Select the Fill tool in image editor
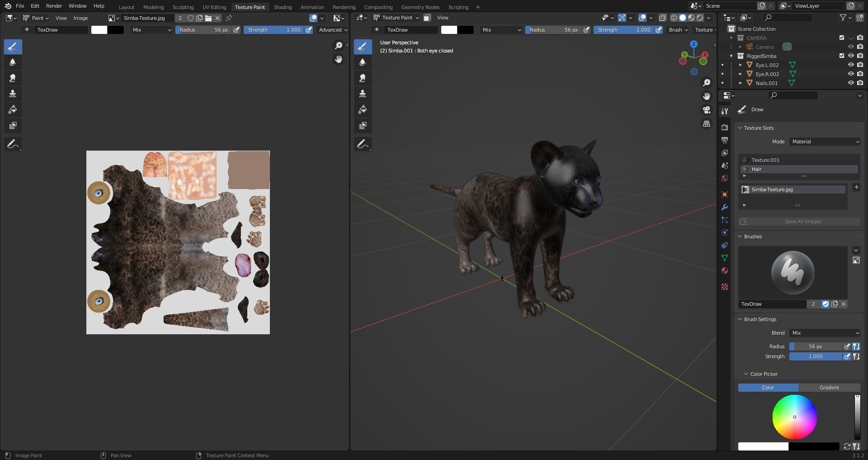Screen dimensions: 868x460 coord(13,109)
